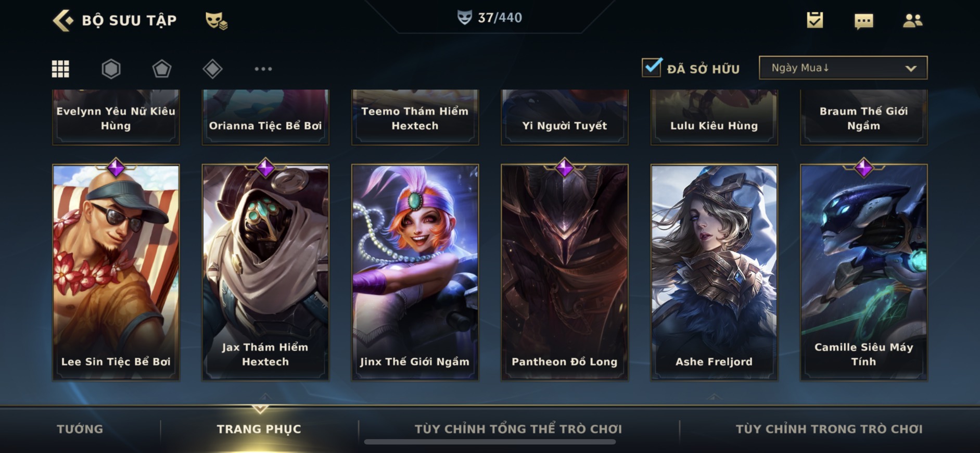
Task: Open the Pantheon Đồ Long skin card
Action: tap(565, 272)
